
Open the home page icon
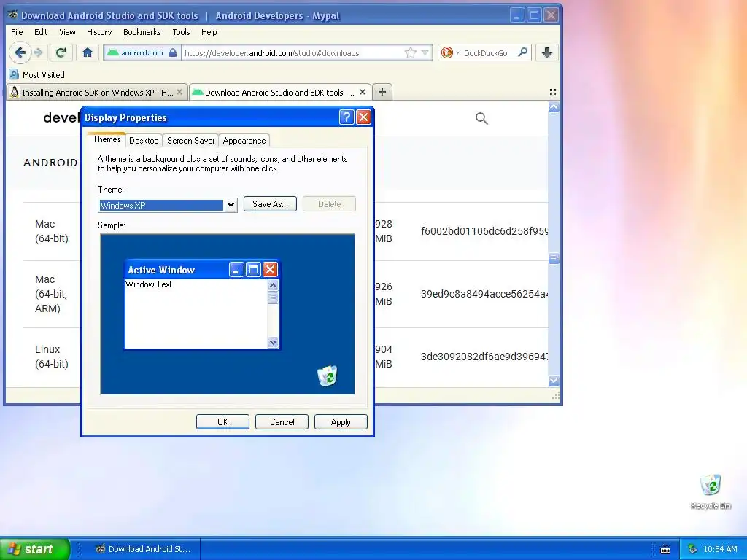(88, 52)
